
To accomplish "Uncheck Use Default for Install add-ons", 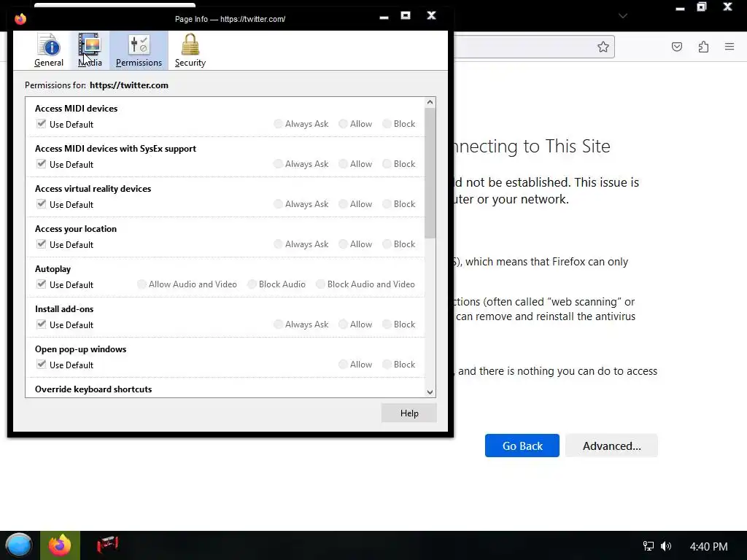I will [42, 324].
